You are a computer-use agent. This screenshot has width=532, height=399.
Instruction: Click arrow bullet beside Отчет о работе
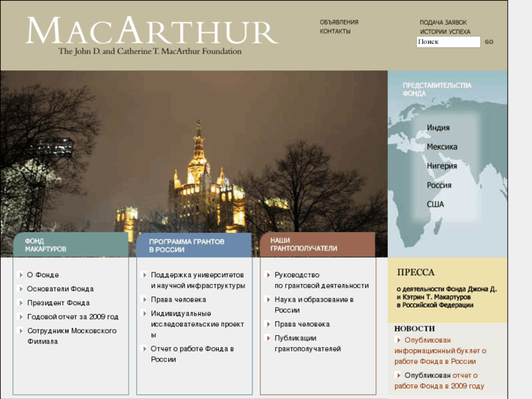145,348
